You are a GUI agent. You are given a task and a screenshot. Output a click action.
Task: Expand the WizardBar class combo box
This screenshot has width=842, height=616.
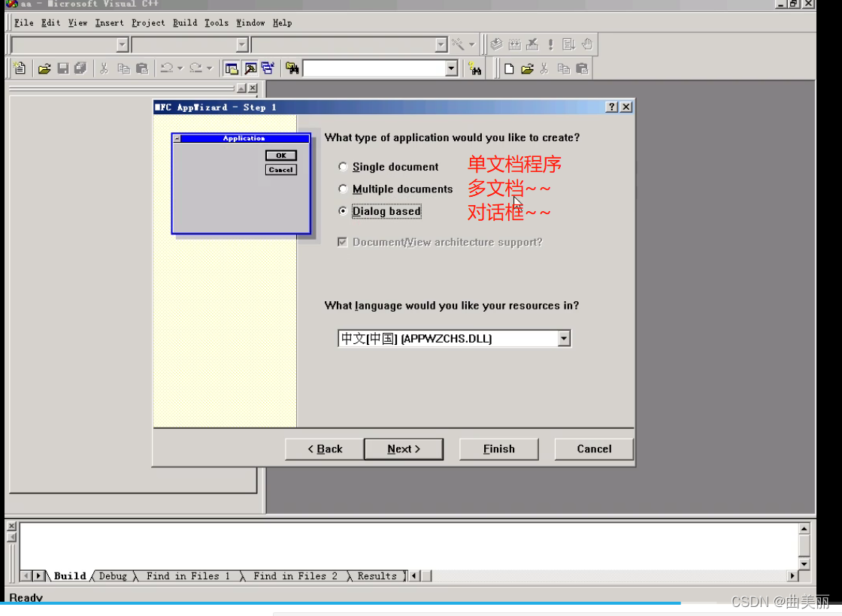coord(123,44)
